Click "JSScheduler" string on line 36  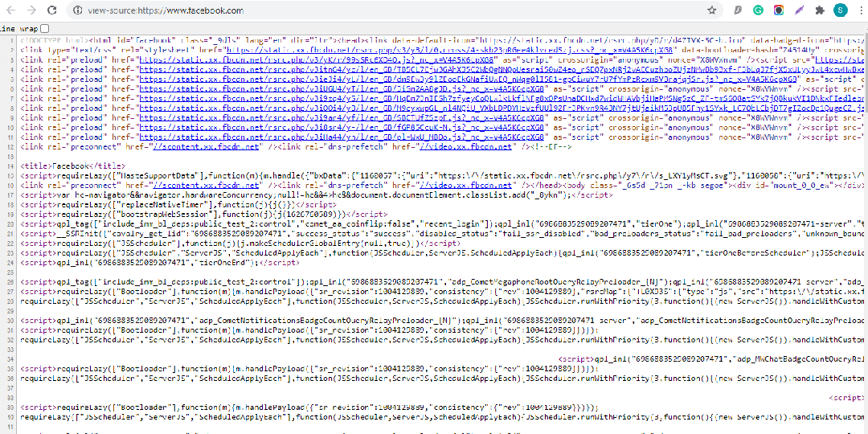click(x=109, y=378)
